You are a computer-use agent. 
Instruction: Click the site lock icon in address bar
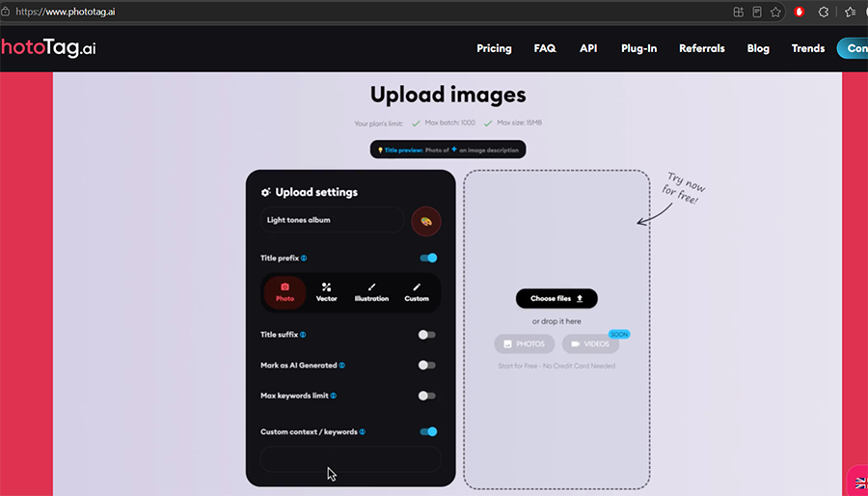(6, 12)
